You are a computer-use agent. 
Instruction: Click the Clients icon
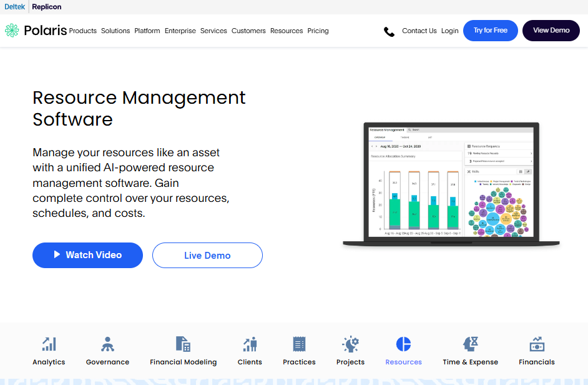[x=250, y=344]
